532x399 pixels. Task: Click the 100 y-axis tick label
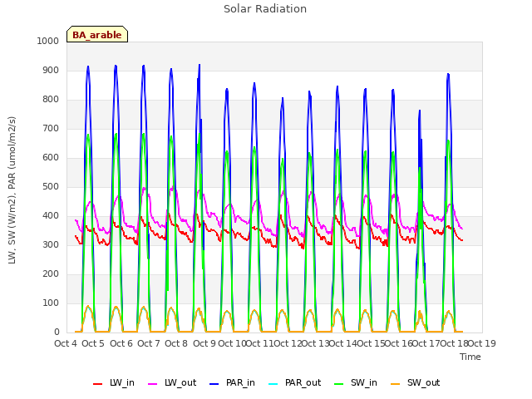point(51,303)
